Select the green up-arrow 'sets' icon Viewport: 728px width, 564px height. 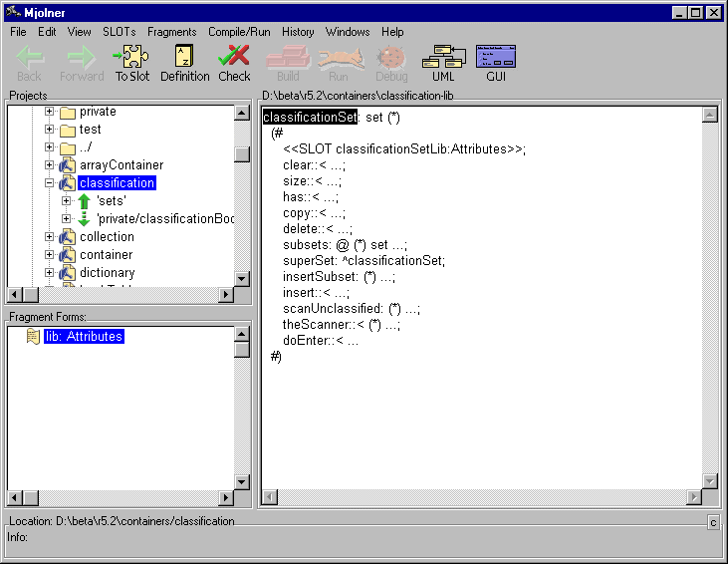[x=85, y=201]
